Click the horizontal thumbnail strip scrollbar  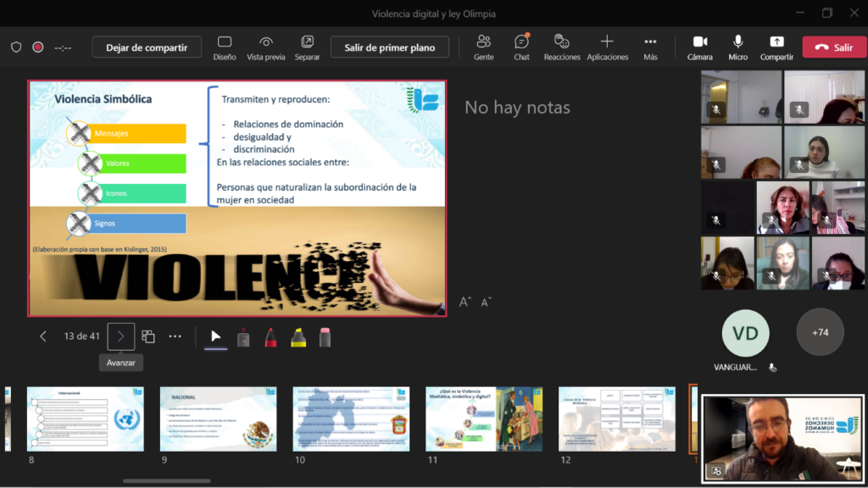point(167,481)
